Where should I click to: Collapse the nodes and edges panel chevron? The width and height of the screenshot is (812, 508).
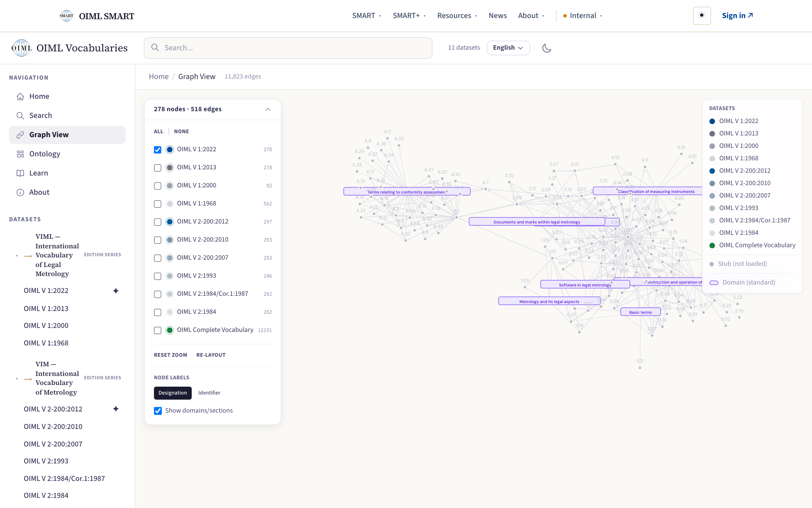click(268, 109)
